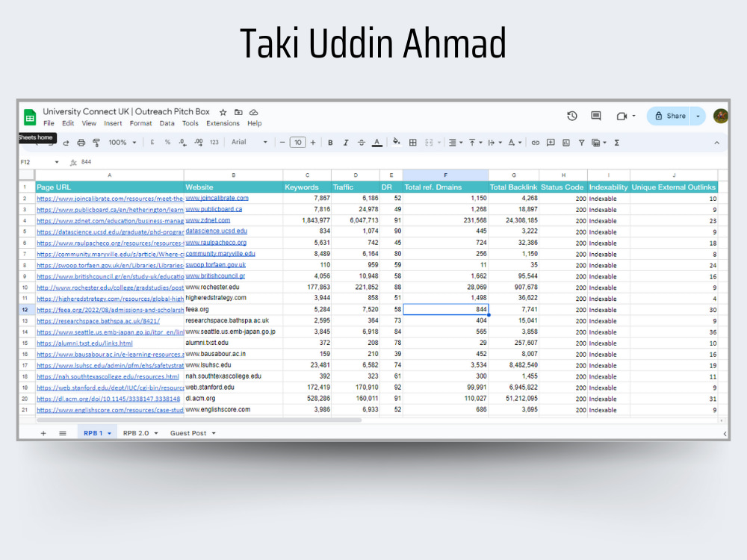747x560 pixels.
Task: Open the File menu
Action: click(x=49, y=123)
